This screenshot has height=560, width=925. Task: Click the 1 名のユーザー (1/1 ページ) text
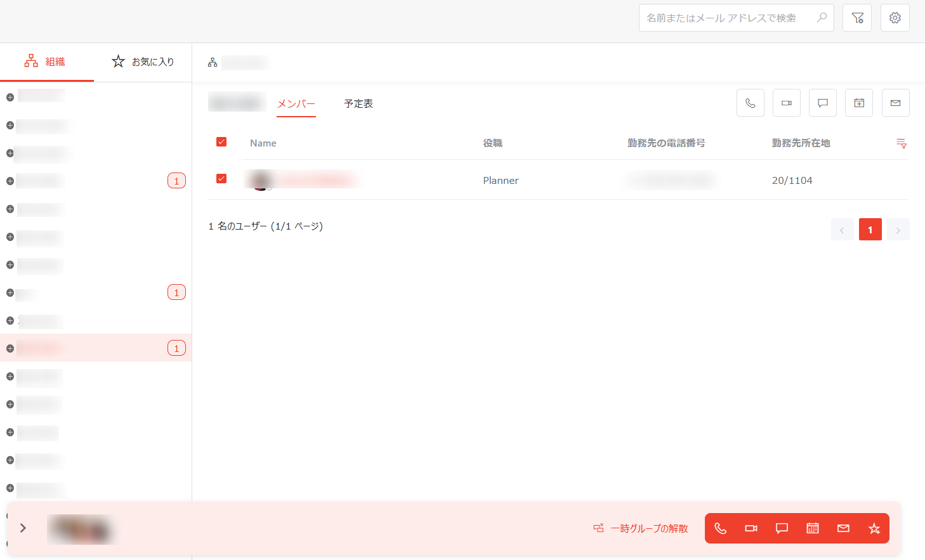point(266,226)
